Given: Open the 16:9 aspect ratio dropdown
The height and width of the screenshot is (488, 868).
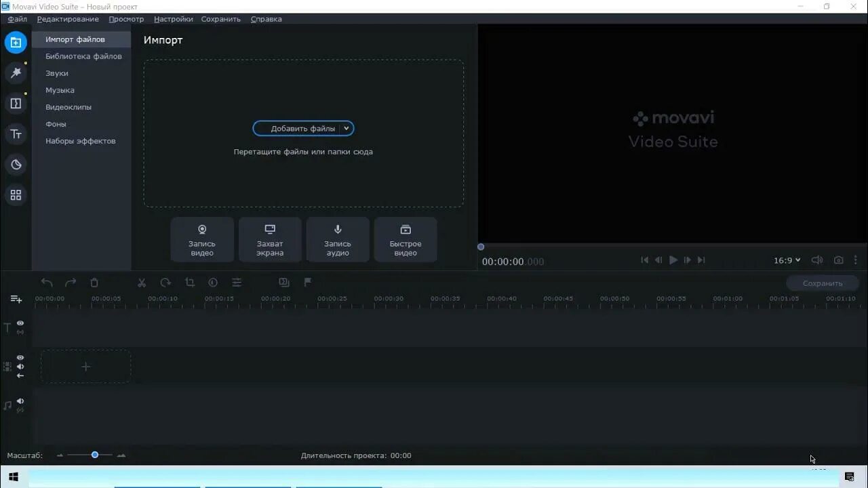Looking at the screenshot, I should pos(787,260).
